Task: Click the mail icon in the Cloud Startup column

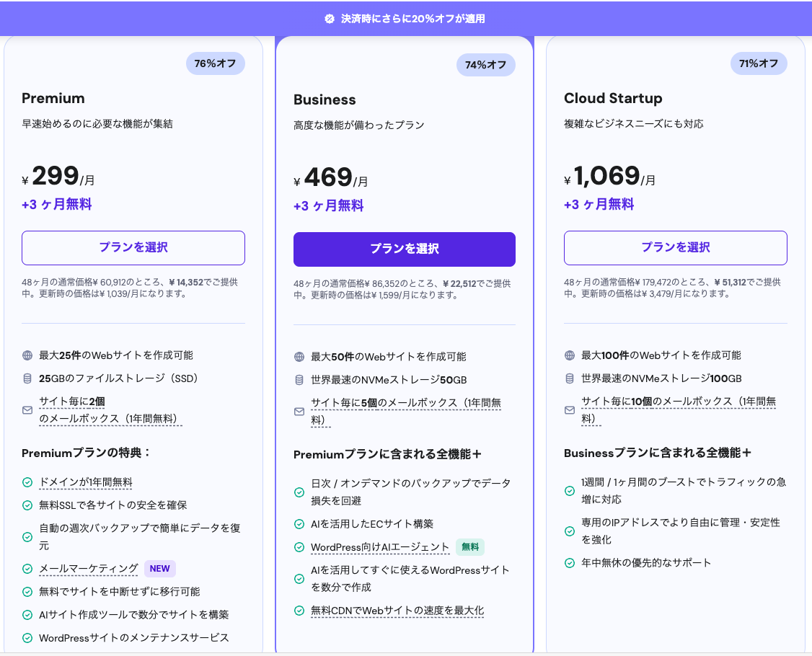Action: click(x=570, y=411)
